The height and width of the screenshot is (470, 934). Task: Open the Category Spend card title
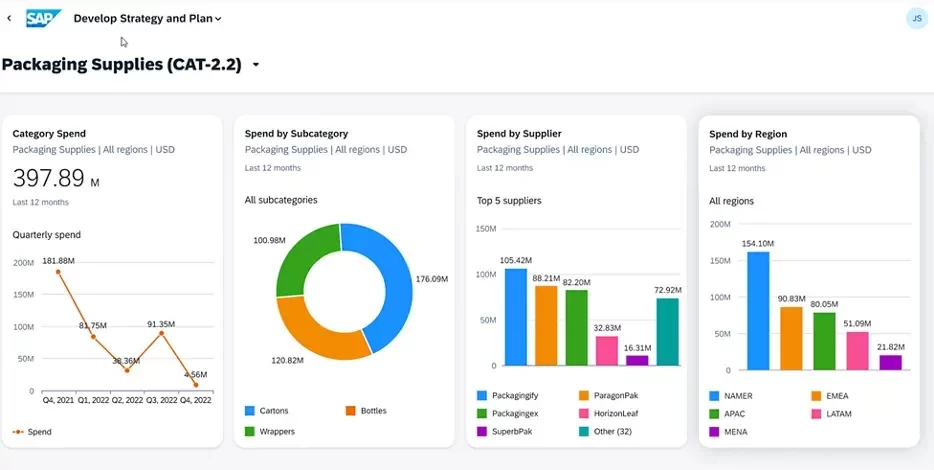49,133
